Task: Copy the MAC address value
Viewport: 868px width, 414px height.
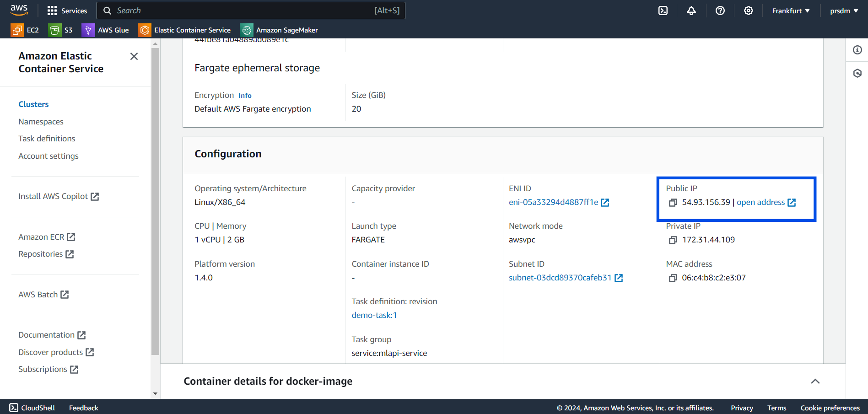Action: click(673, 278)
